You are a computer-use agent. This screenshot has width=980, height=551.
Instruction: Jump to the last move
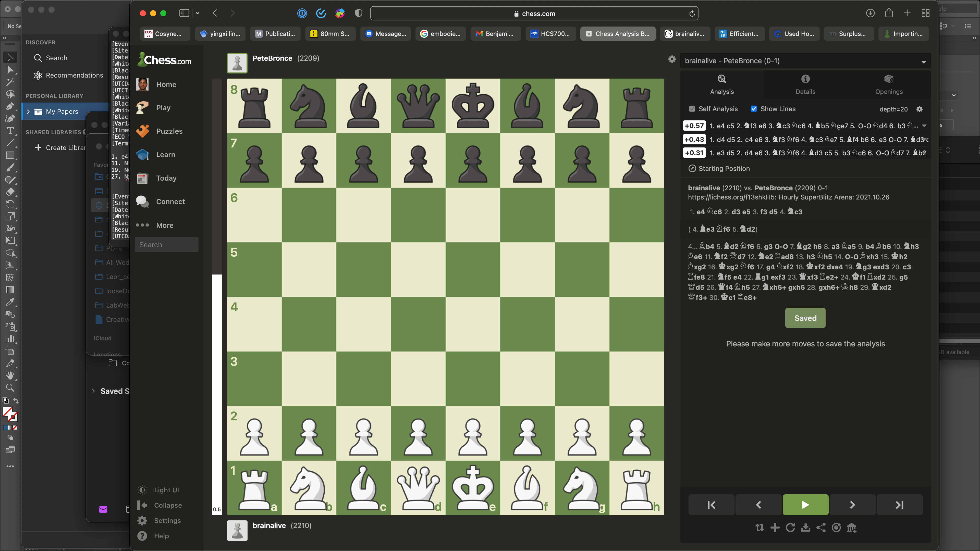click(x=900, y=505)
